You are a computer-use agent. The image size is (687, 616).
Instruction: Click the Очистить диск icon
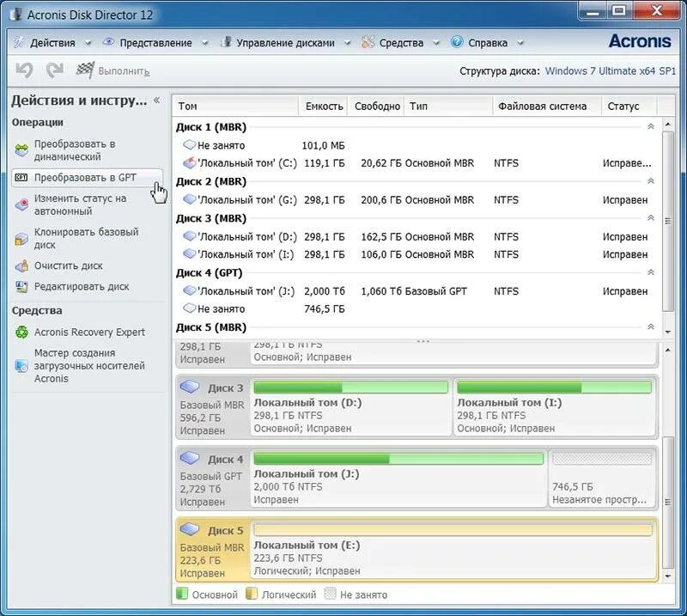pos(21,265)
